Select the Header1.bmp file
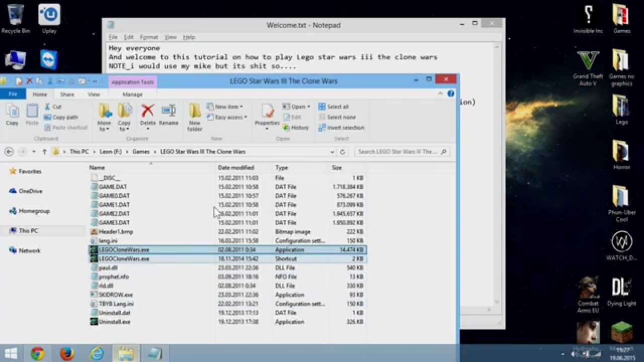The height and width of the screenshot is (362, 644). point(116,232)
